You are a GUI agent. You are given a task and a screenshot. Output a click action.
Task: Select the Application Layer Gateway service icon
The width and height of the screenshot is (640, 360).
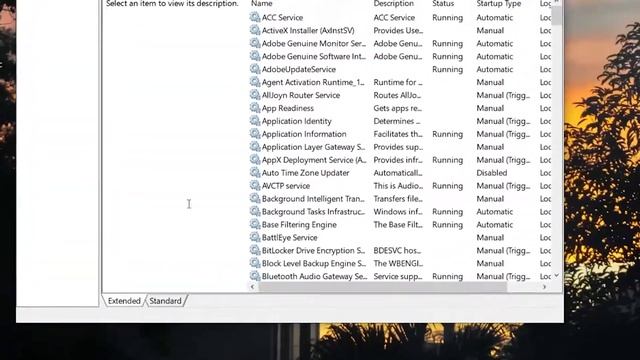pyautogui.click(x=255, y=147)
